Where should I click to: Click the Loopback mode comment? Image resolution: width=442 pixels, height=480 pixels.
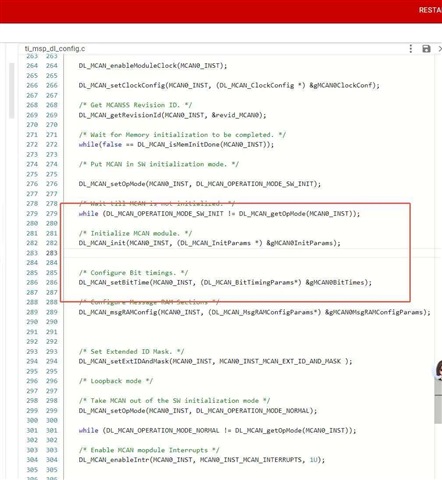click(x=116, y=381)
